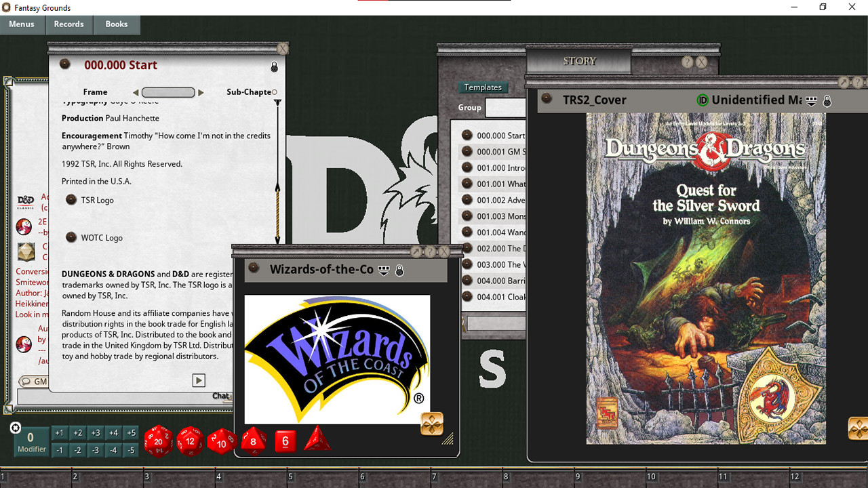Roll the red d6 die
The height and width of the screenshot is (488, 868).
(x=285, y=441)
